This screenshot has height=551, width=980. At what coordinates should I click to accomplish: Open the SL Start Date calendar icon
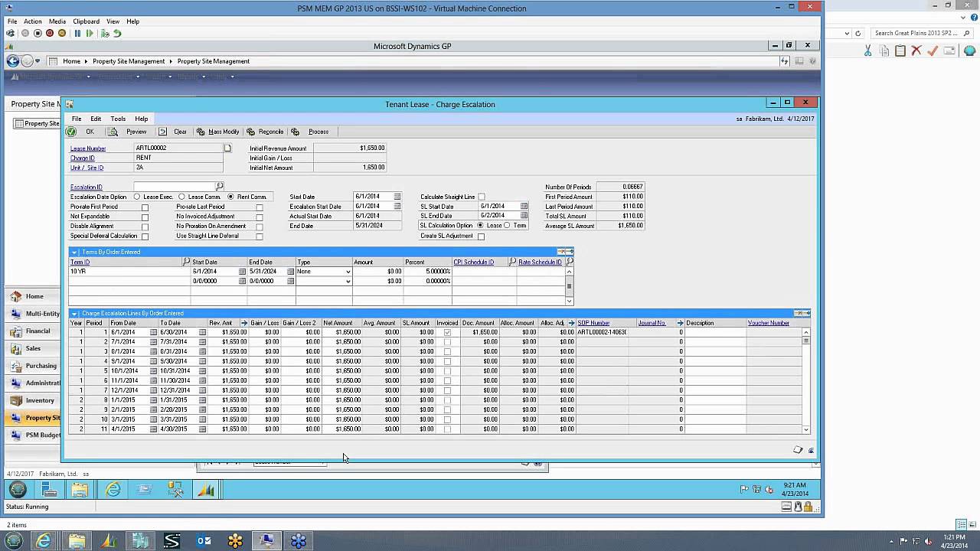click(x=524, y=207)
